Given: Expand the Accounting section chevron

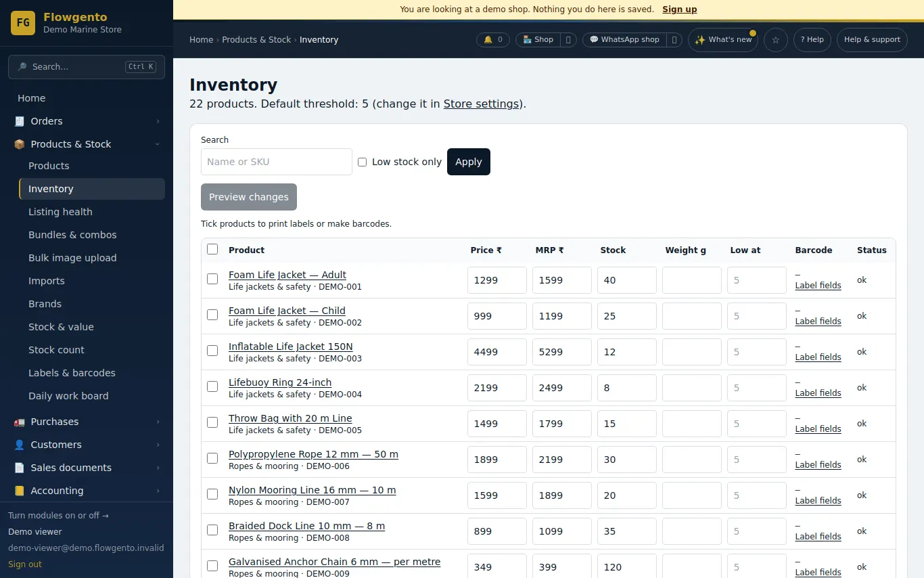Looking at the screenshot, I should (x=158, y=491).
